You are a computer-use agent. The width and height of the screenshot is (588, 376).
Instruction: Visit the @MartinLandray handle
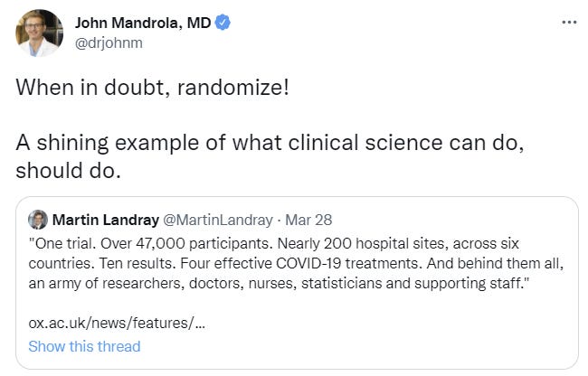pos(218,220)
